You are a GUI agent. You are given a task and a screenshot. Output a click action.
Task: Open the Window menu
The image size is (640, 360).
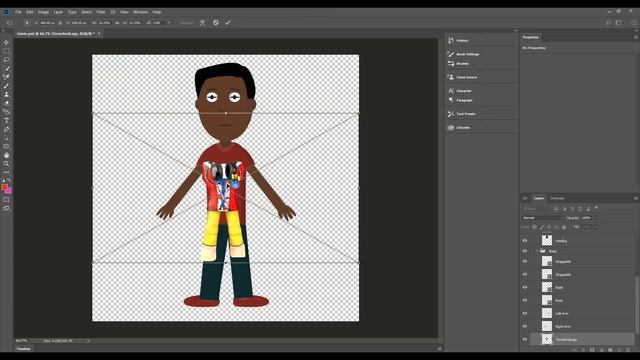coord(140,12)
